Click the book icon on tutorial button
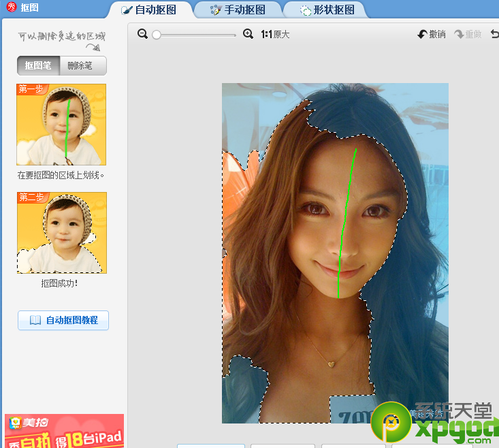The image size is (499, 448). coord(35,320)
